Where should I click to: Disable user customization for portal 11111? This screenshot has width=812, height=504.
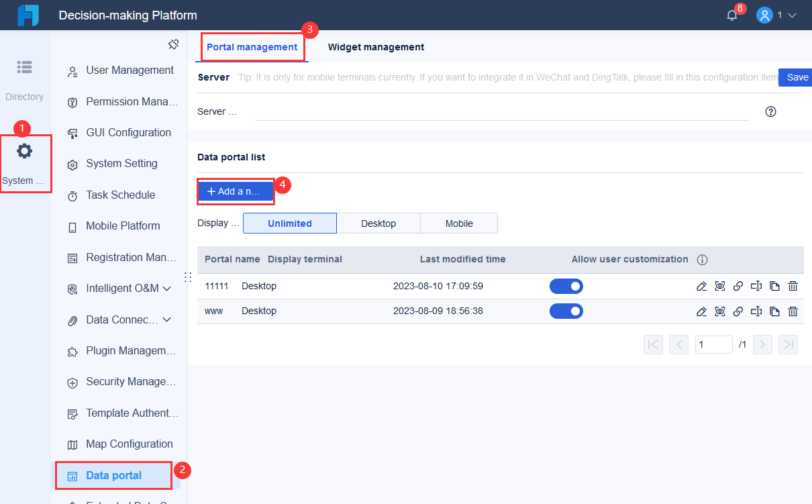click(566, 286)
